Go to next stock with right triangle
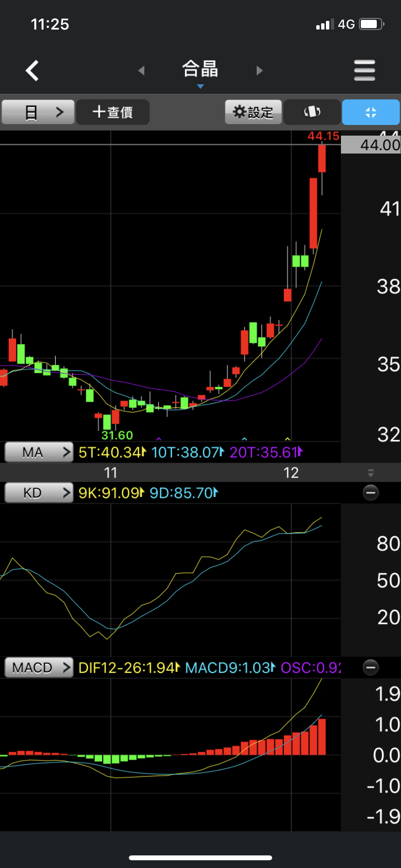 [260, 71]
